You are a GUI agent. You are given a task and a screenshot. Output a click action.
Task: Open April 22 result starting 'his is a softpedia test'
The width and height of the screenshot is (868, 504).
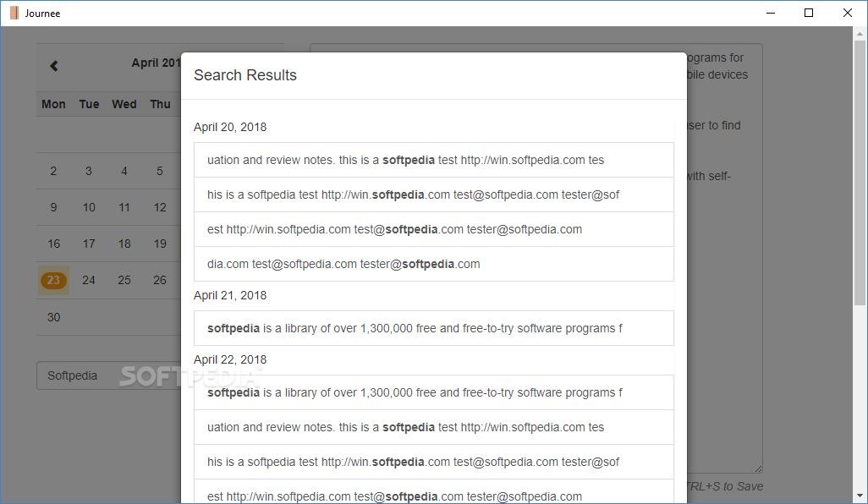coord(433,462)
